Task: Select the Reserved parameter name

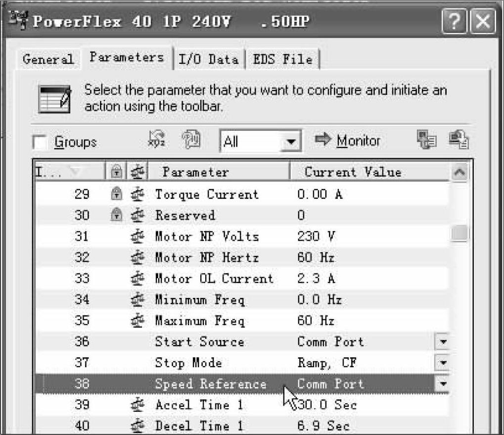Action: pyautogui.click(x=185, y=215)
